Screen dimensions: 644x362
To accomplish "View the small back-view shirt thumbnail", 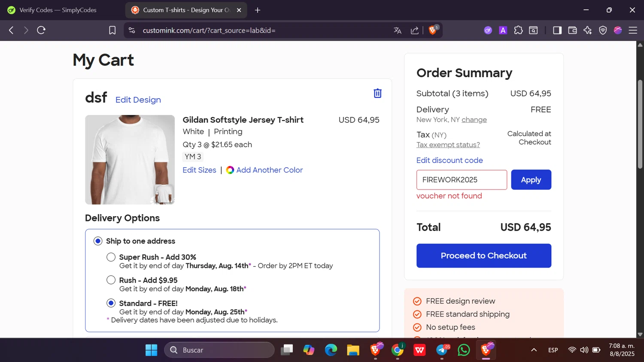I will tap(164, 193).
